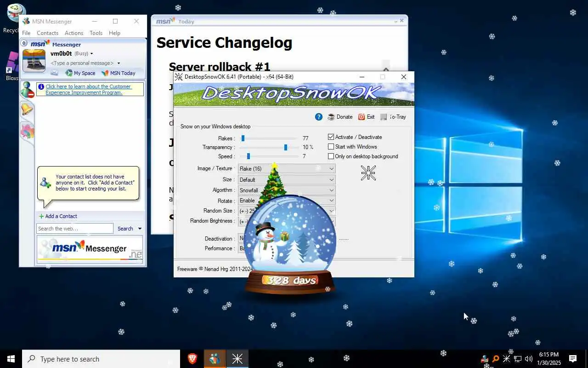588x368 pixels.
Task: Click the Search the web input box
Action: coord(74,229)
